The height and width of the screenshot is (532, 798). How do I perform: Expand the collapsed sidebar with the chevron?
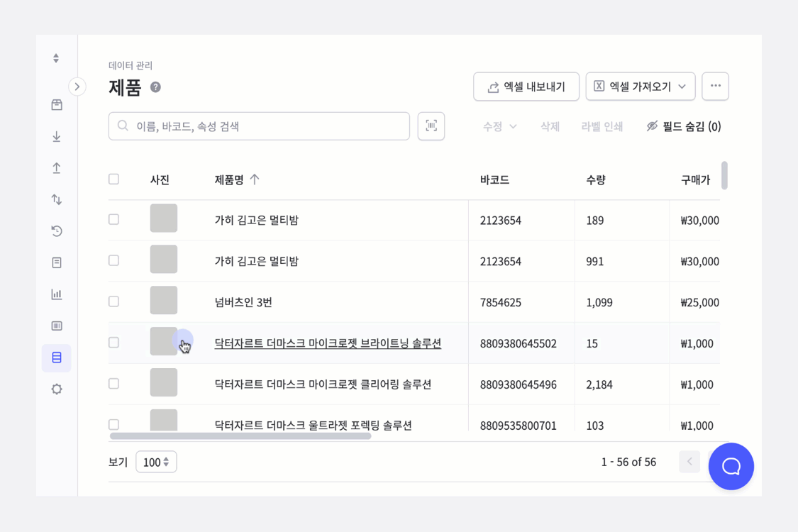(77, 86)
